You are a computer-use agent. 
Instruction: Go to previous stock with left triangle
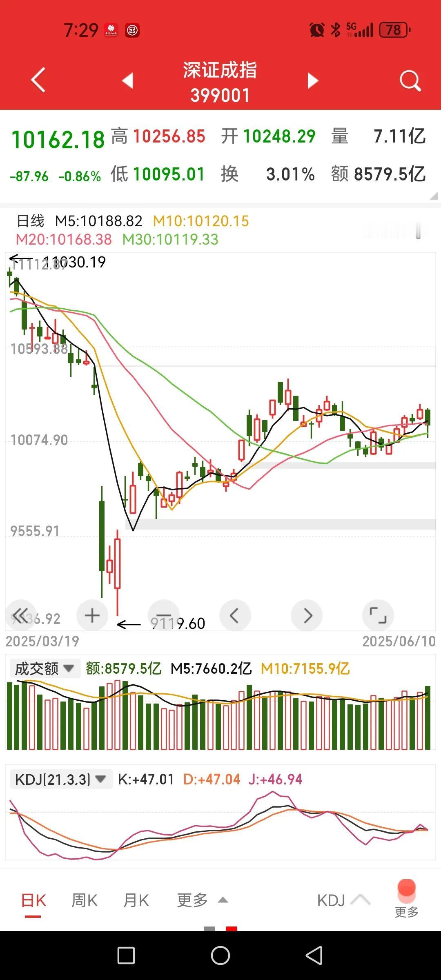point(128,80)
